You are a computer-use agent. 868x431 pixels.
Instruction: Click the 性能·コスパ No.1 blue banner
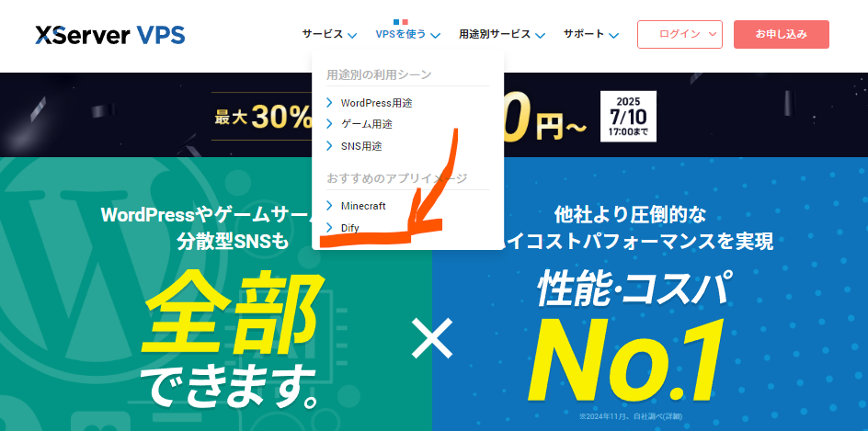click(x=650, y=294)
